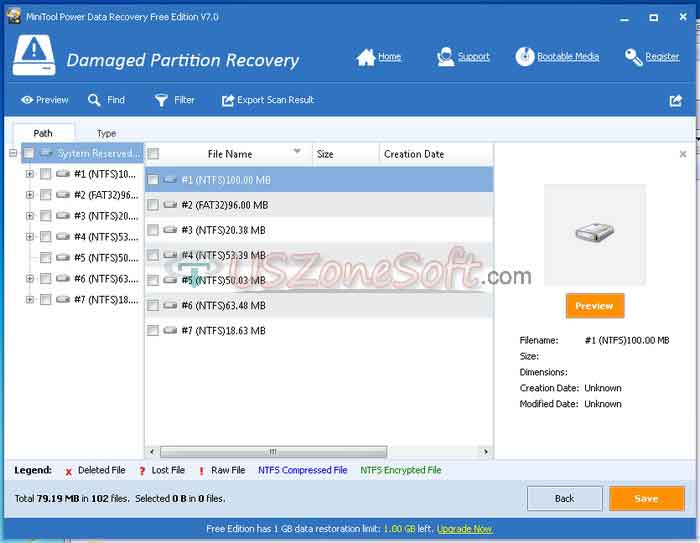Expand tree node #7 (NTFS)18...
Screen dimensions: 700x543
(29, 299)
